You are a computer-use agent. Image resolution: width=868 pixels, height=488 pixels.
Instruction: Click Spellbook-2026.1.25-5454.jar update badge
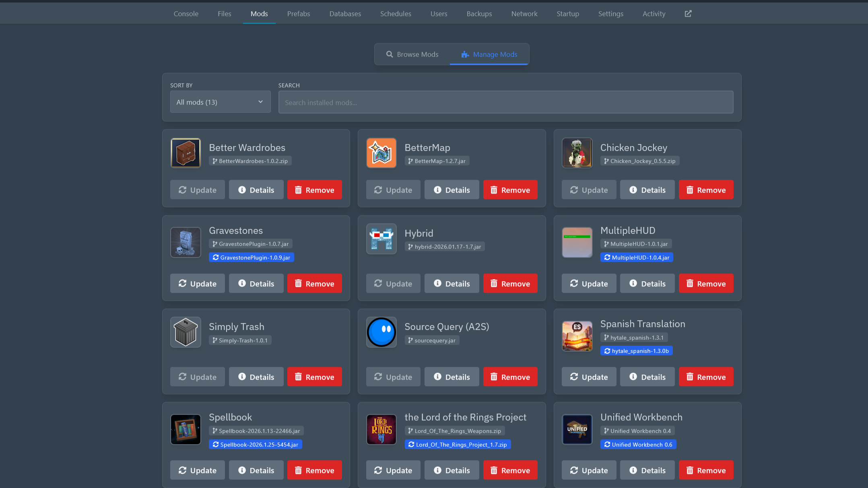pyautogui.click(x=255, y=445)
